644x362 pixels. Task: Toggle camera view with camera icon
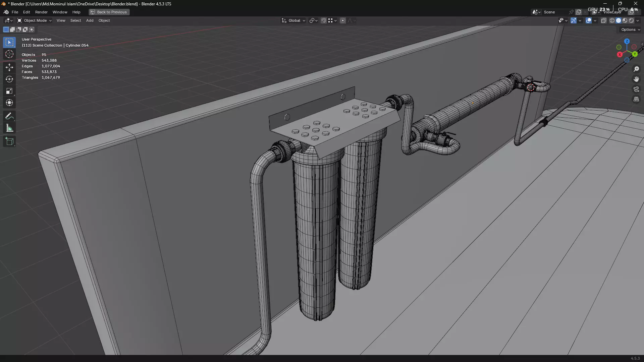[x=636, y=89]
